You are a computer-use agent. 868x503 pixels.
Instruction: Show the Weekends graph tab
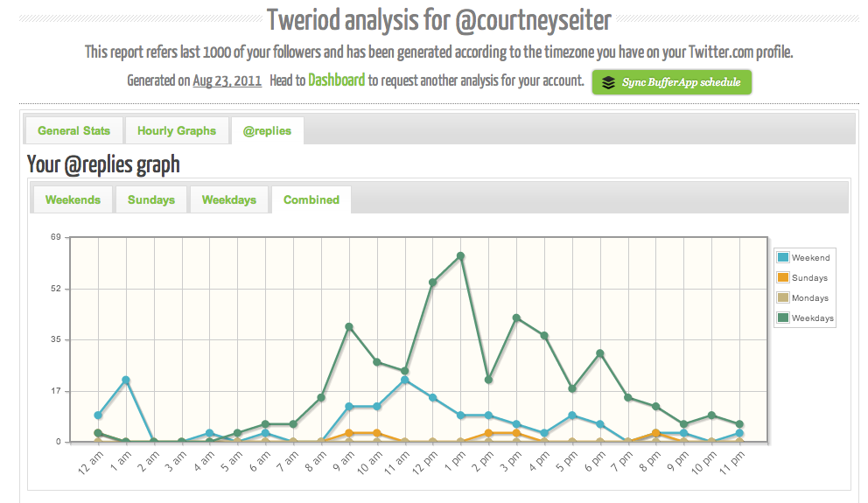(x=73, y=199)
